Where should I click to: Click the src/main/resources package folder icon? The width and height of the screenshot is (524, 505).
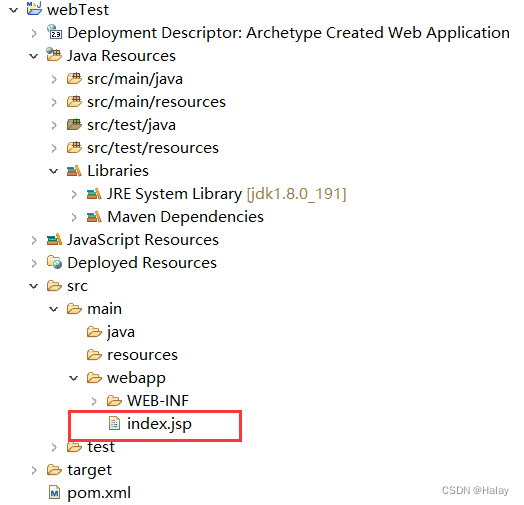74,102
